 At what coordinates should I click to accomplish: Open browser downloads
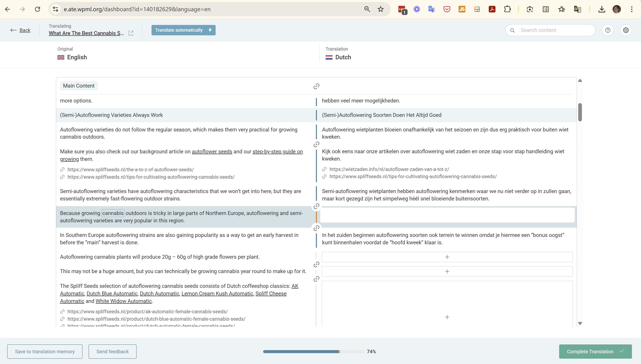(x=602, y=9)
